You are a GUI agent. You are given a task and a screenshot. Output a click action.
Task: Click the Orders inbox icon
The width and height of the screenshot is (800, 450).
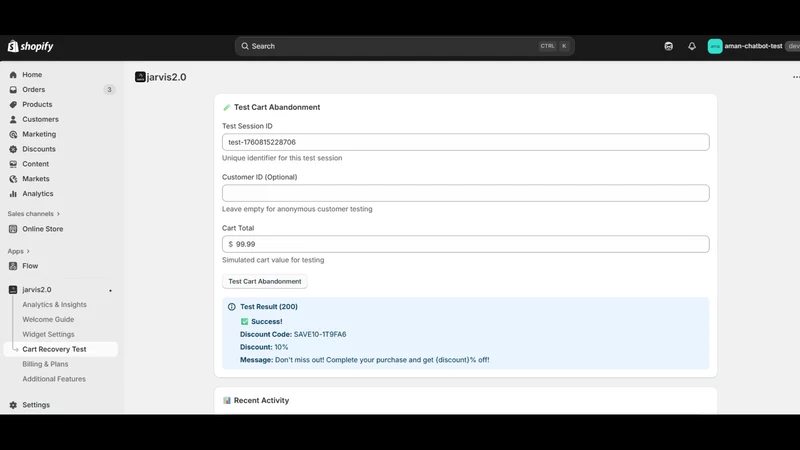(13, 89)
